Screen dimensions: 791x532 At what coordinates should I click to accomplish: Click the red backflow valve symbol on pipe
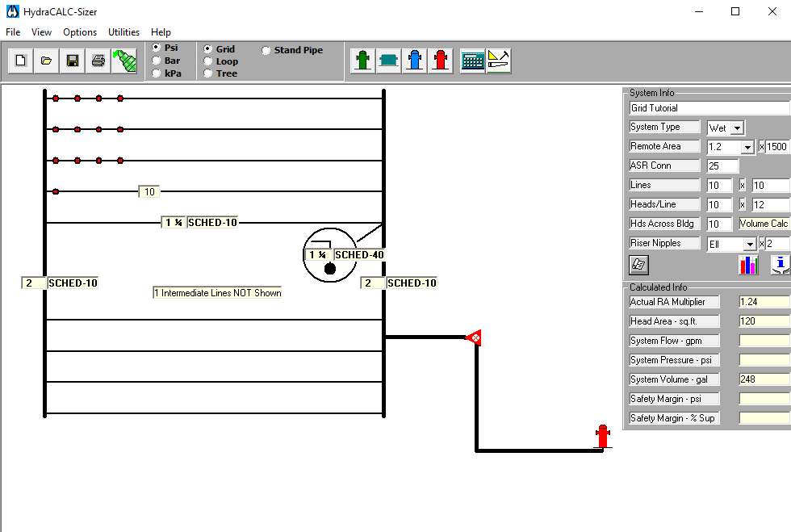(475, 337)
